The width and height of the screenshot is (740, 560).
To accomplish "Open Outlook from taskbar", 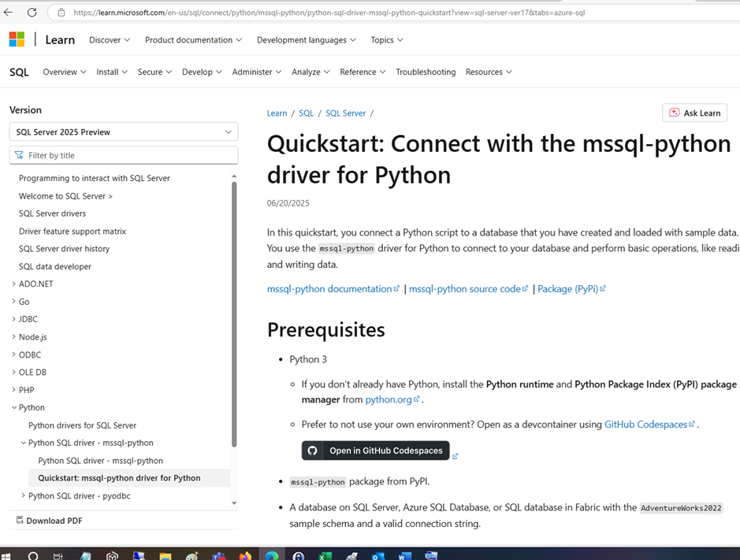I will [x=378, y=556].
